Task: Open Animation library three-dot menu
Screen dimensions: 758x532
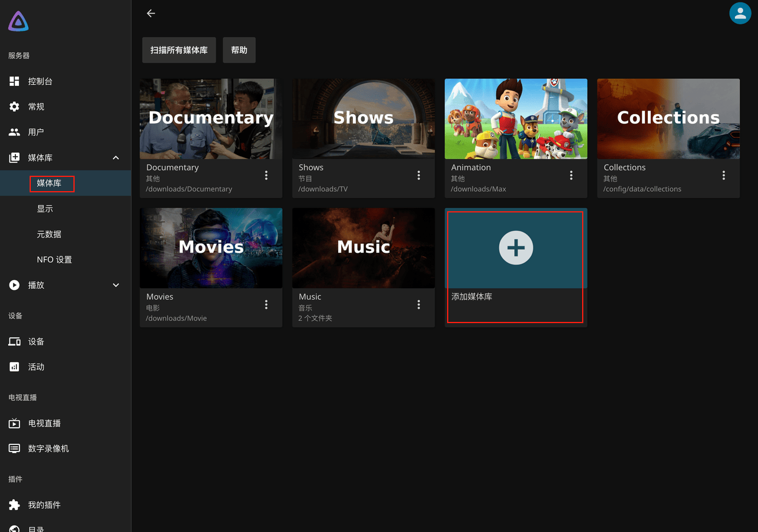Action: coord(571,175)
